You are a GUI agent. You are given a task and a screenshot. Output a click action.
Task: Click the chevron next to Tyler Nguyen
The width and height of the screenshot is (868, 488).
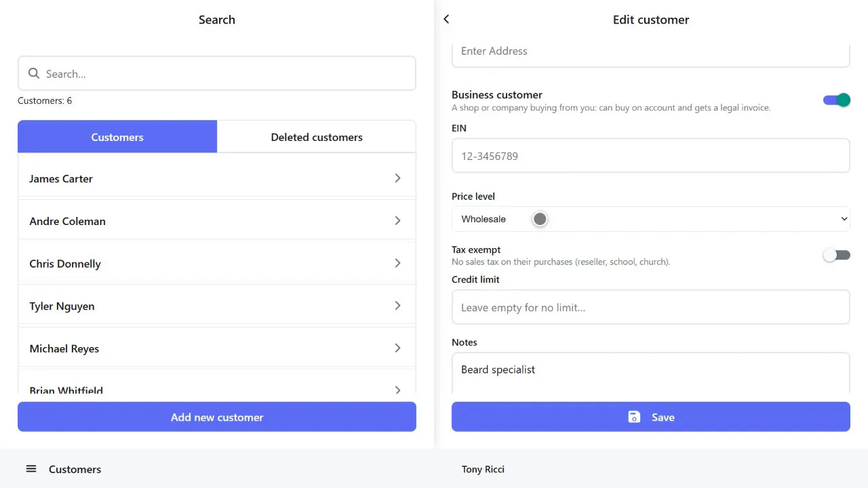pyautogui.click(x=397, y=306)
